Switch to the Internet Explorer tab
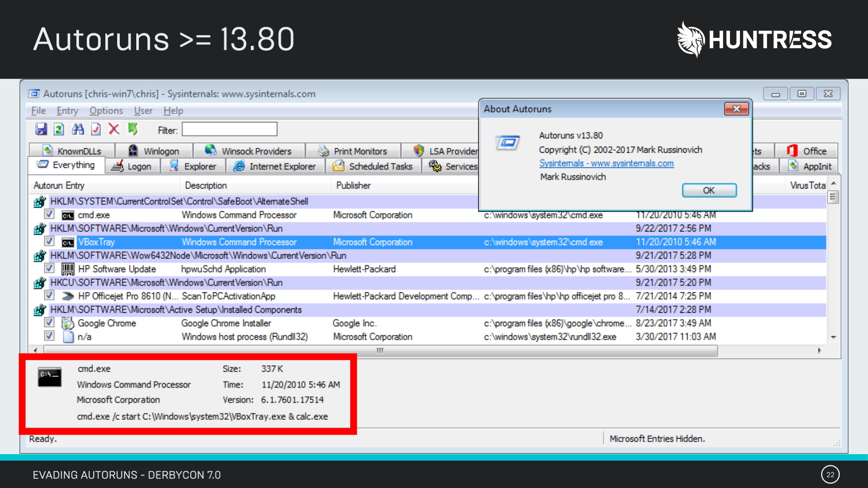 pyautogui.click(x=275, y=166)
